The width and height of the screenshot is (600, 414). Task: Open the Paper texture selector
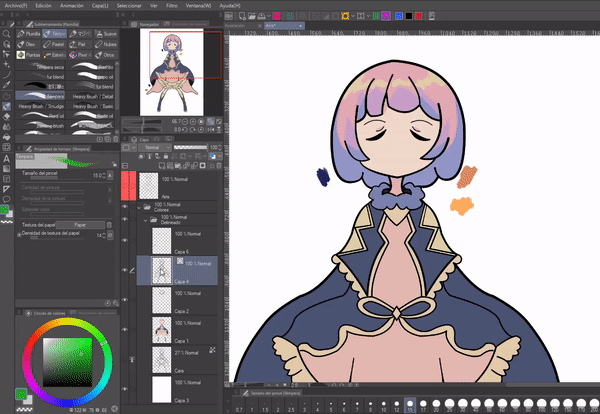tap(80, 225)
